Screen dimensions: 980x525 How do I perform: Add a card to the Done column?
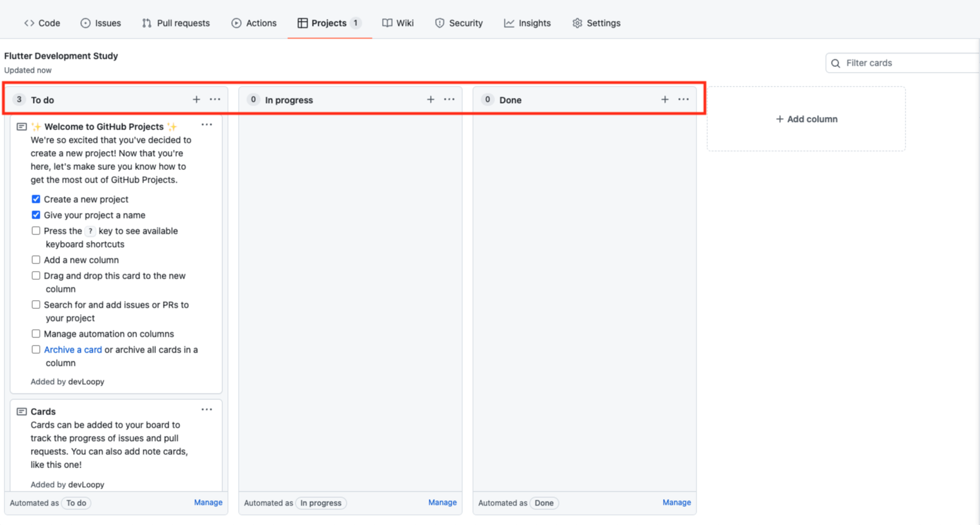pyautogui.click(x=665, y=99)
